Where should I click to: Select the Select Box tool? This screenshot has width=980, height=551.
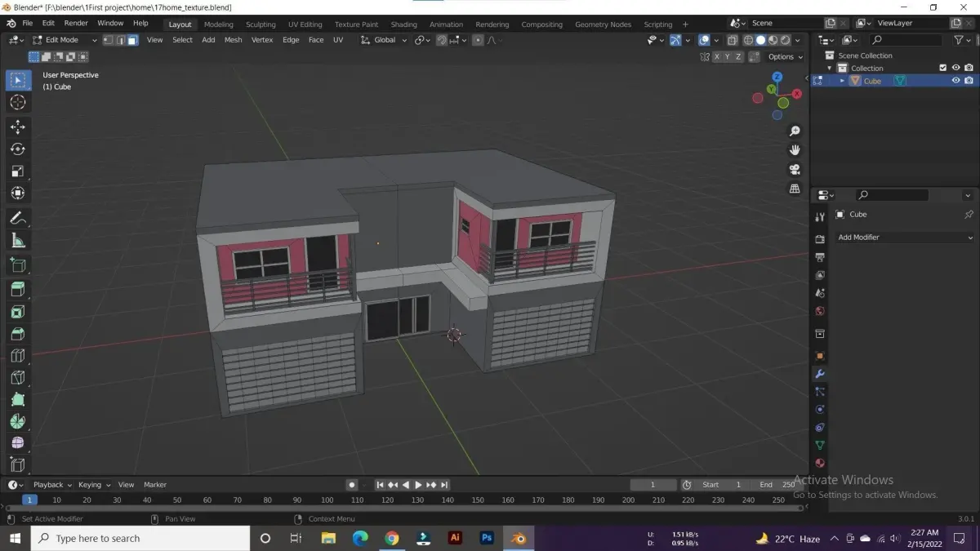tap(18, 80)
